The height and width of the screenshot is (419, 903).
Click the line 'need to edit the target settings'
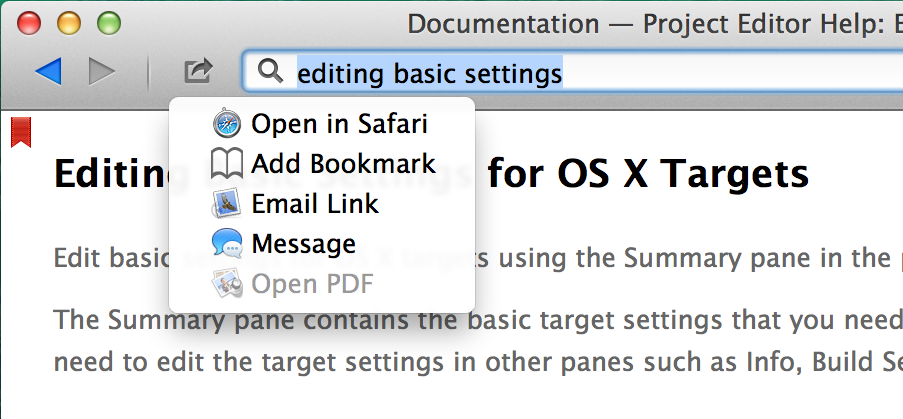point(478,362)
